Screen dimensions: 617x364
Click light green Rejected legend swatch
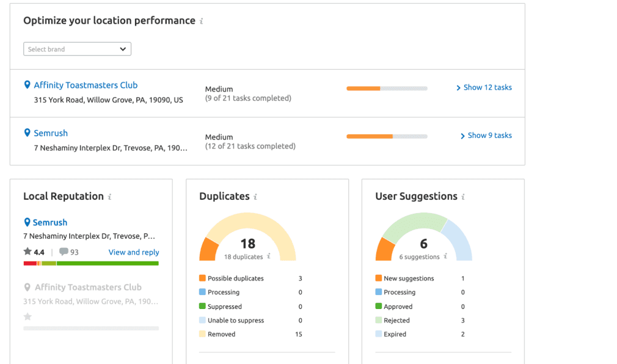[x=379, y=320]
